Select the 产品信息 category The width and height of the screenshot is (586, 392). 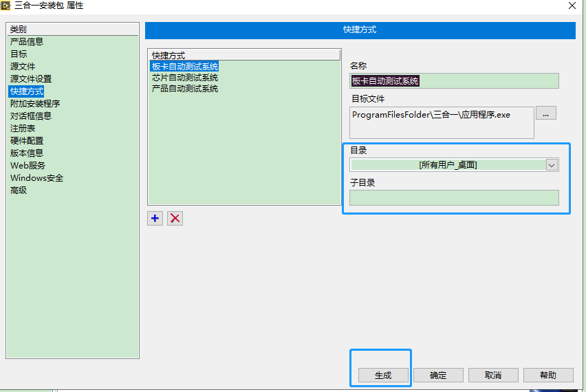pos(27,42)
